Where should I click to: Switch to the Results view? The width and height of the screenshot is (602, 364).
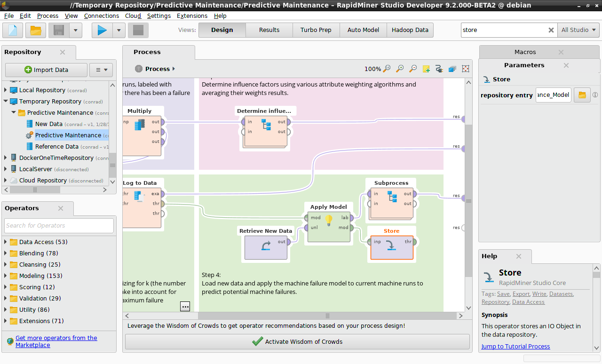(x=269, y=30)
